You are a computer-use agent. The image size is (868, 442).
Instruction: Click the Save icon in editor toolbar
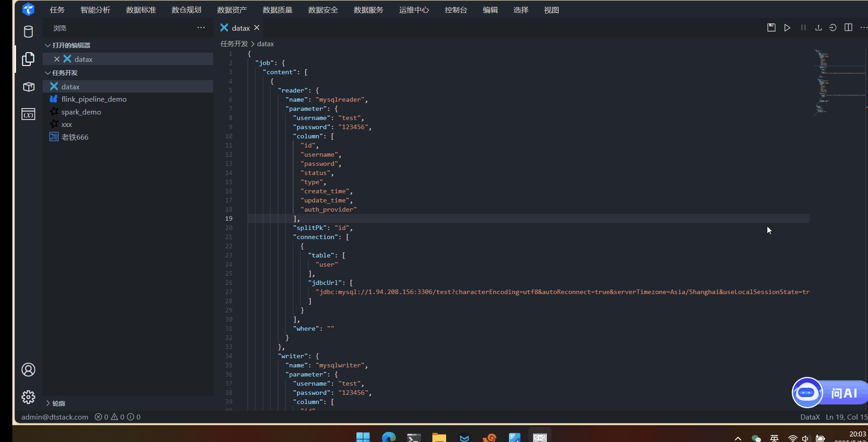point(771,27)
